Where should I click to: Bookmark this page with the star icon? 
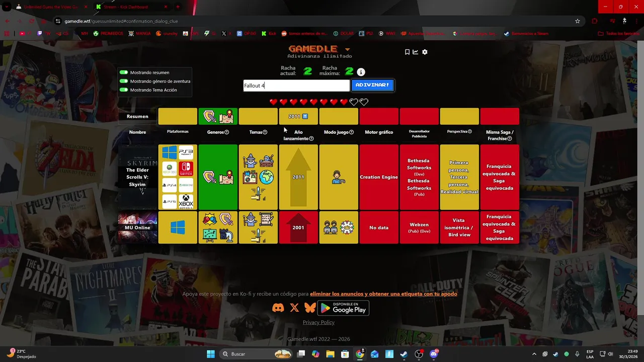(578, 21)
